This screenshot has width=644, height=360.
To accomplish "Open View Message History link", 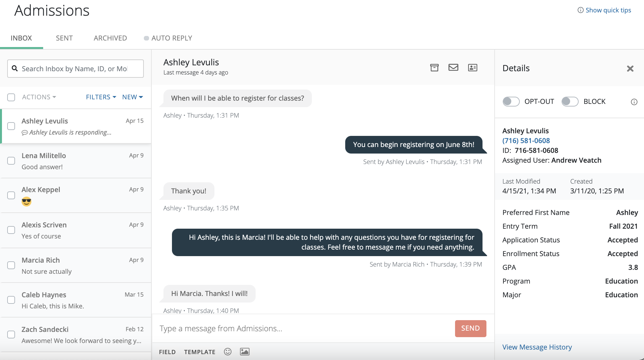I will [537, 347].
